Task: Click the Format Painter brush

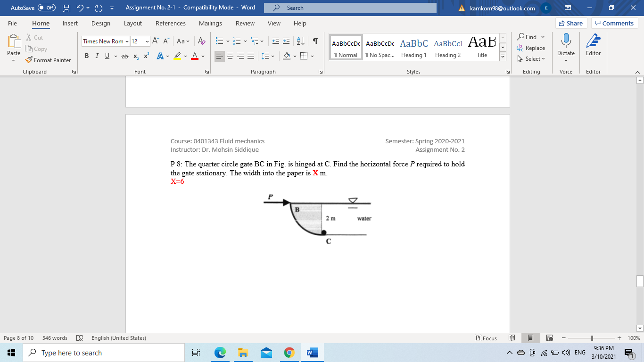Action: (48, 60)
